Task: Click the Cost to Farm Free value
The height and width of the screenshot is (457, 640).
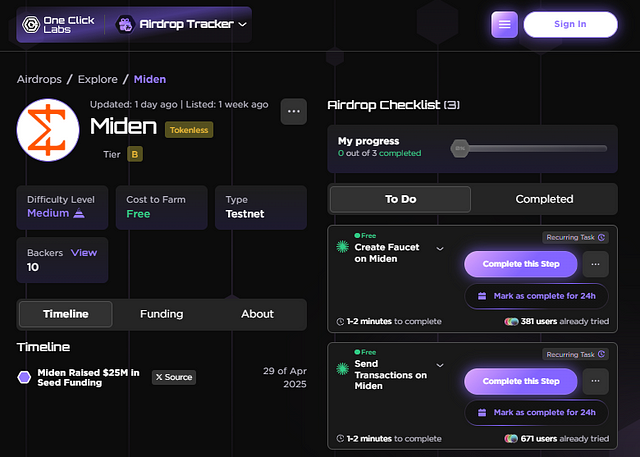Action: pos(138,214)
